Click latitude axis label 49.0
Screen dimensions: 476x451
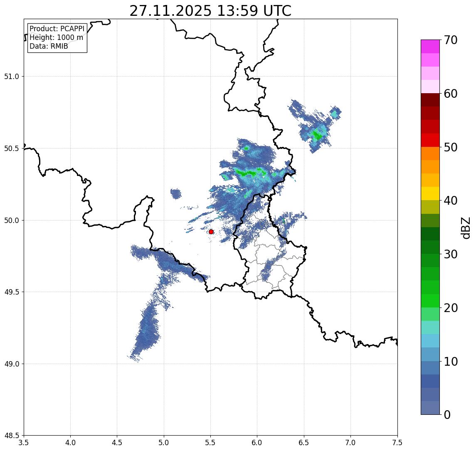[12, 364]
